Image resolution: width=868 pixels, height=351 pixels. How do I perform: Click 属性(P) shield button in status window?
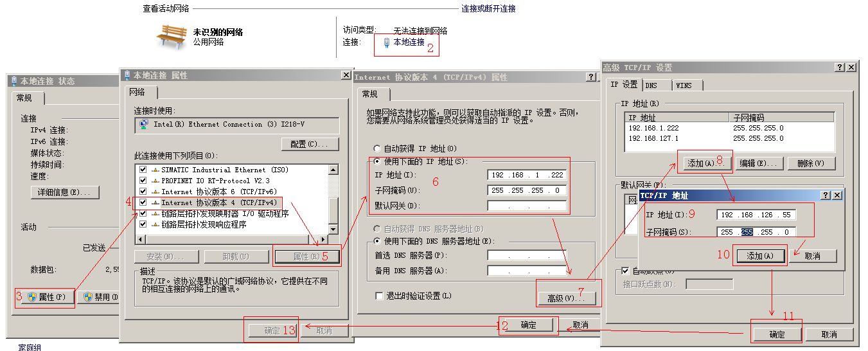(46, 298)
